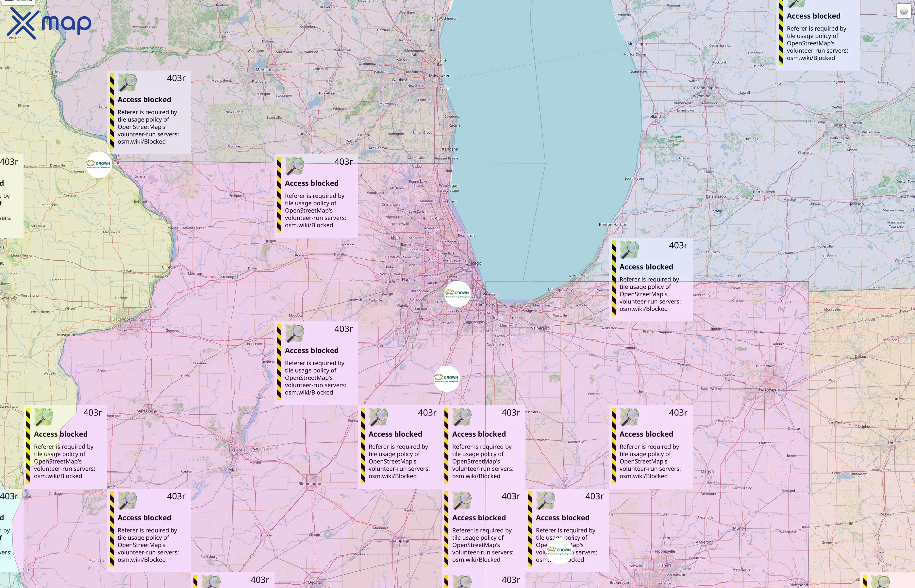Click the Grand Rapids city label
This screenshot has height=588, width=915.
pyautogui.click(x=706, y=88)
